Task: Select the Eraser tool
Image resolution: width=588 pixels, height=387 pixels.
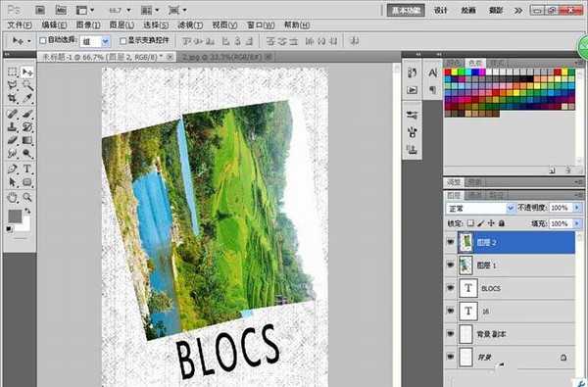Action: pos(13,140)
